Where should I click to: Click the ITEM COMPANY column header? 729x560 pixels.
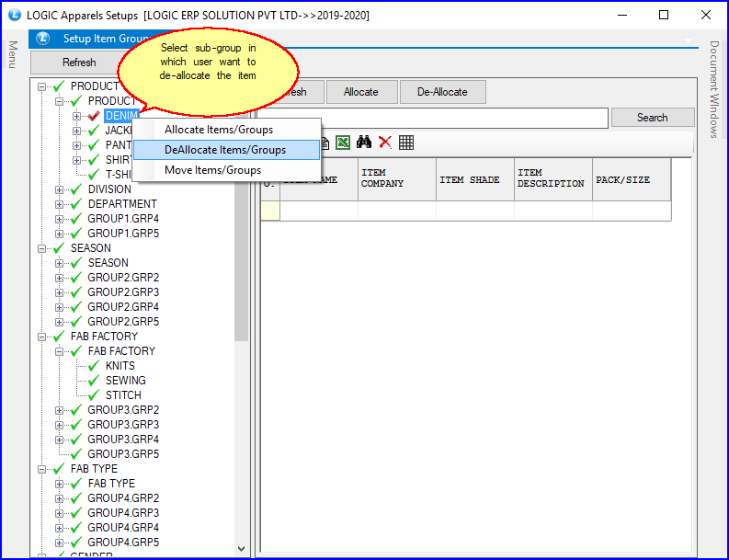coord(396,179)
